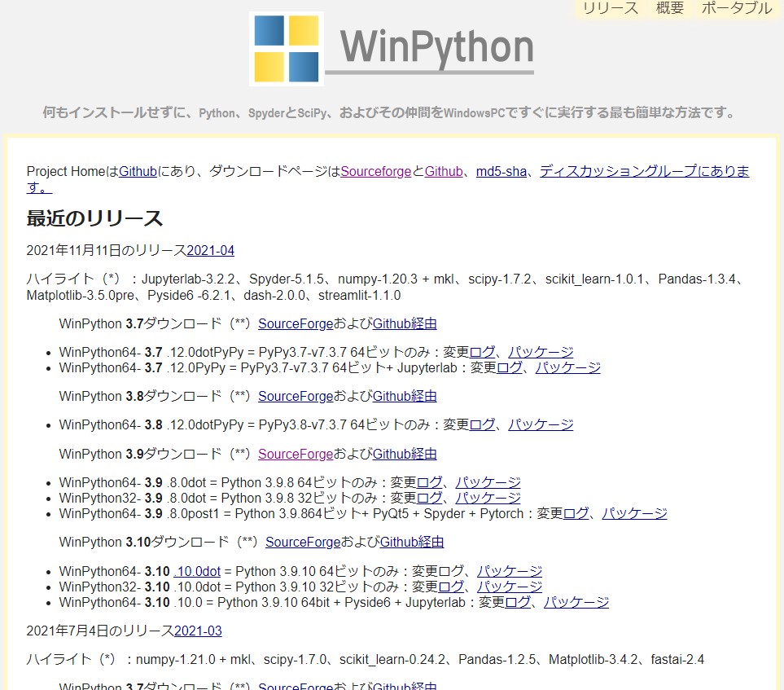Image resolution: width=784 pixels, height=690 pixels.
Task: Click SourceForge link for WinPython 3.7 download
Action: tap(296, 323)
